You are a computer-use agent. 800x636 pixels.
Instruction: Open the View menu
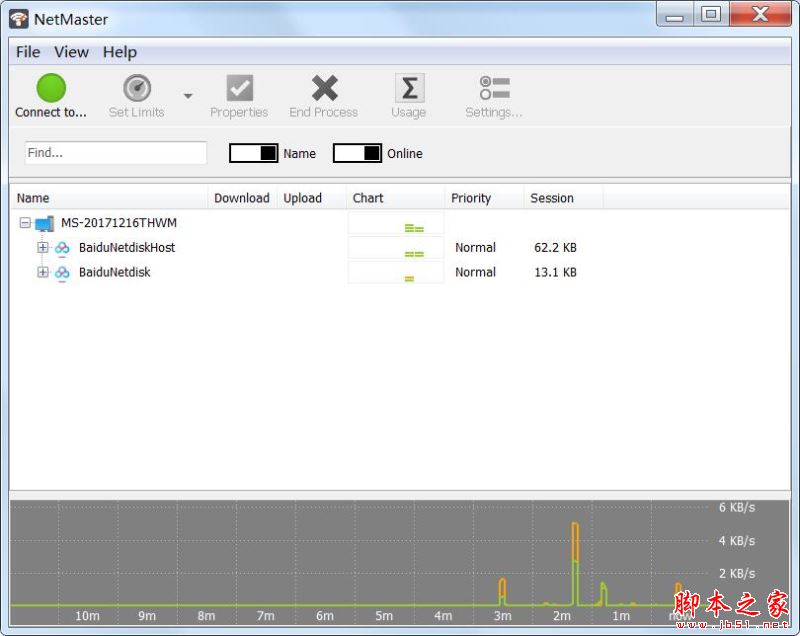pos(71,52)
